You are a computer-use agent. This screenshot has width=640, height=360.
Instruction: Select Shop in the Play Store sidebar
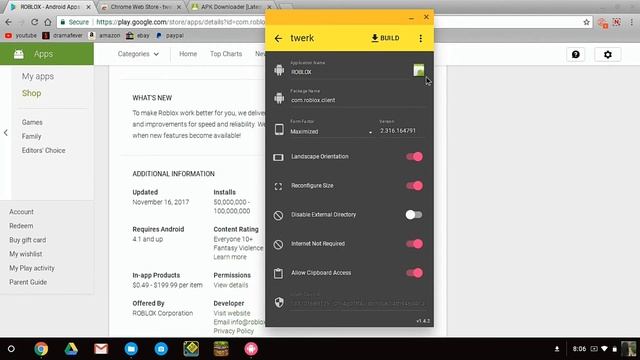[x=31, y=93]
